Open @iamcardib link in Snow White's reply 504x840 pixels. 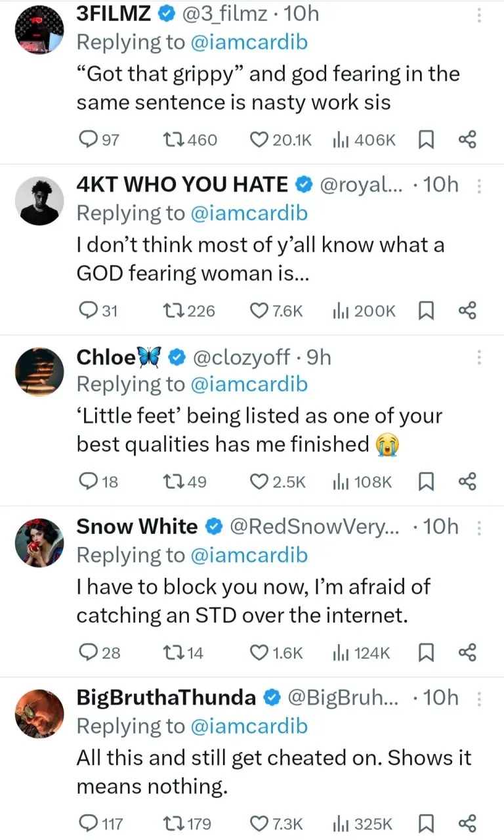249,555
